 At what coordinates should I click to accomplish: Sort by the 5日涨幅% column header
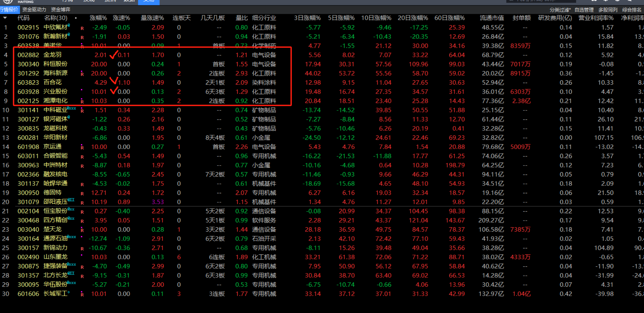tap(341, 18)
